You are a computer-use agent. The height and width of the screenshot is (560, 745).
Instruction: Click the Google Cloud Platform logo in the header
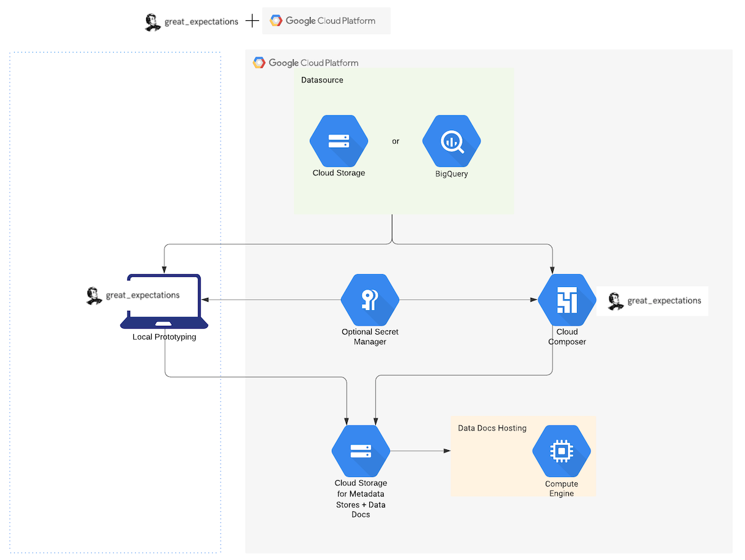point(326,21)
